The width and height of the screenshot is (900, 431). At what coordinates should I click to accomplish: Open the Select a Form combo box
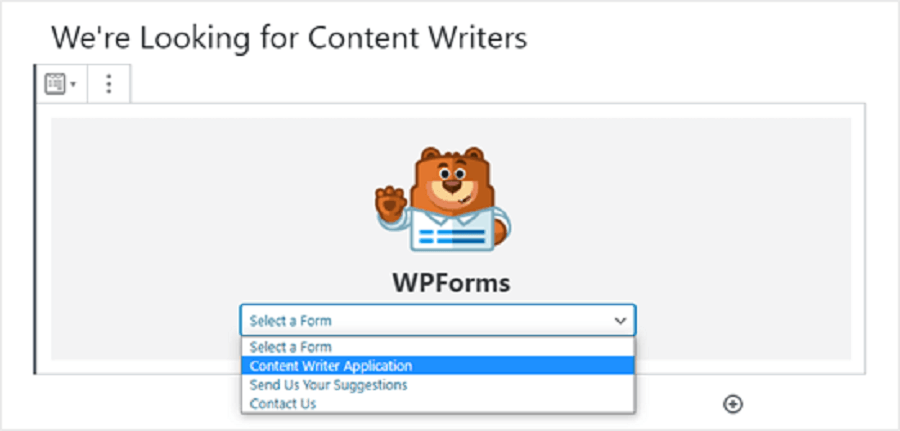coord(437,320)
